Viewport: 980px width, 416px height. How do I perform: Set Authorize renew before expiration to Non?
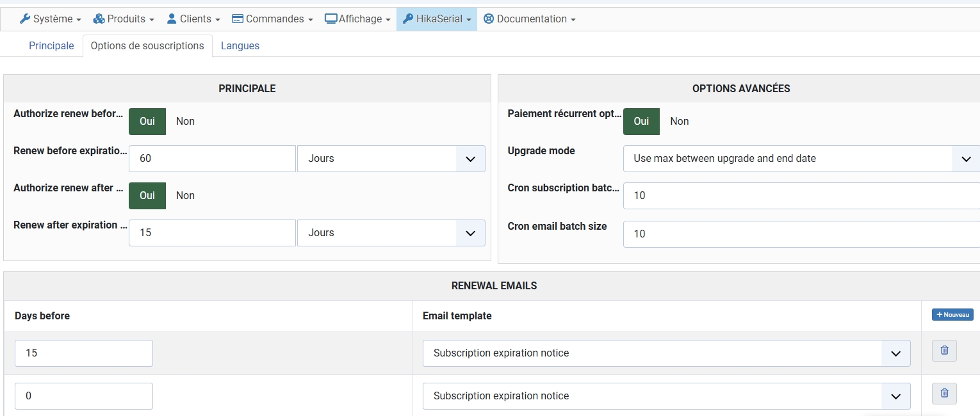[x=185, y=122]
